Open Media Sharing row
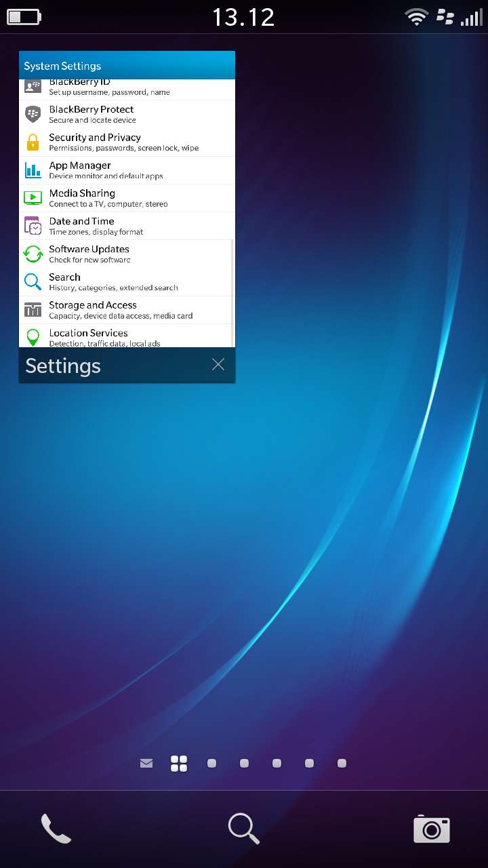 pos(127,198)
